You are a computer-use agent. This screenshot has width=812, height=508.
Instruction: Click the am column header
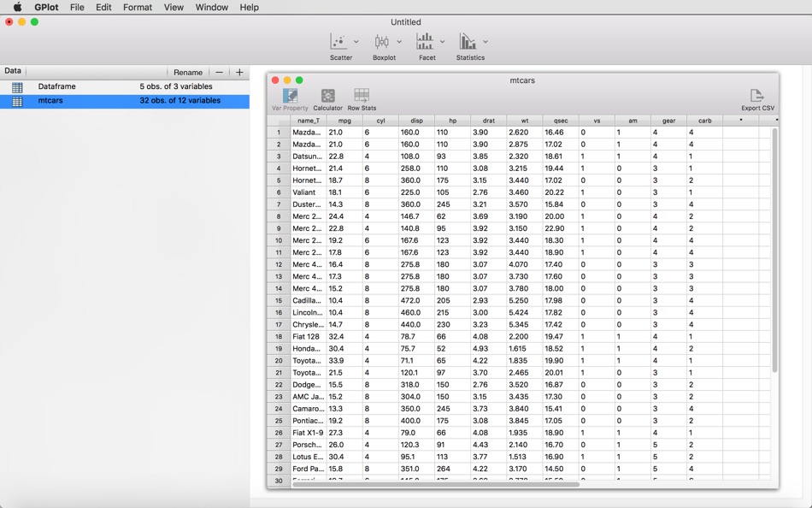coord(633,121)
